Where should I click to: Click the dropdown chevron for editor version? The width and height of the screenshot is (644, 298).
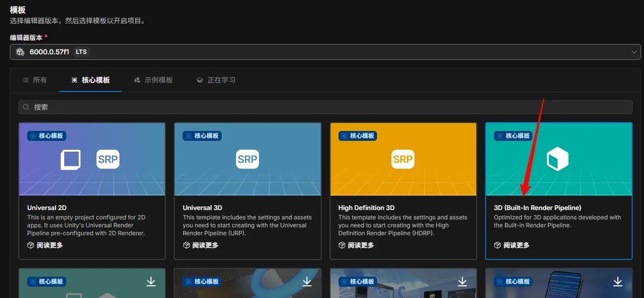634,52
